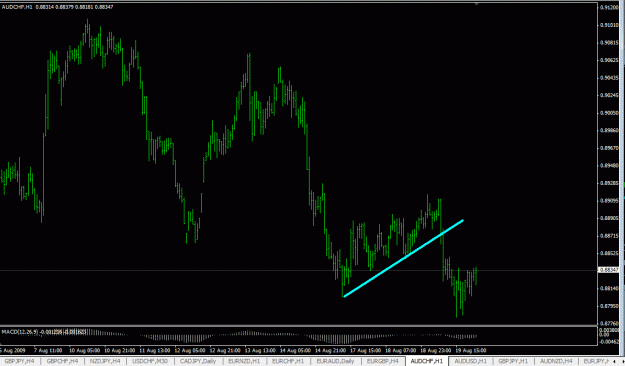Click the MACD scale value -0.00462

(610, 342)
